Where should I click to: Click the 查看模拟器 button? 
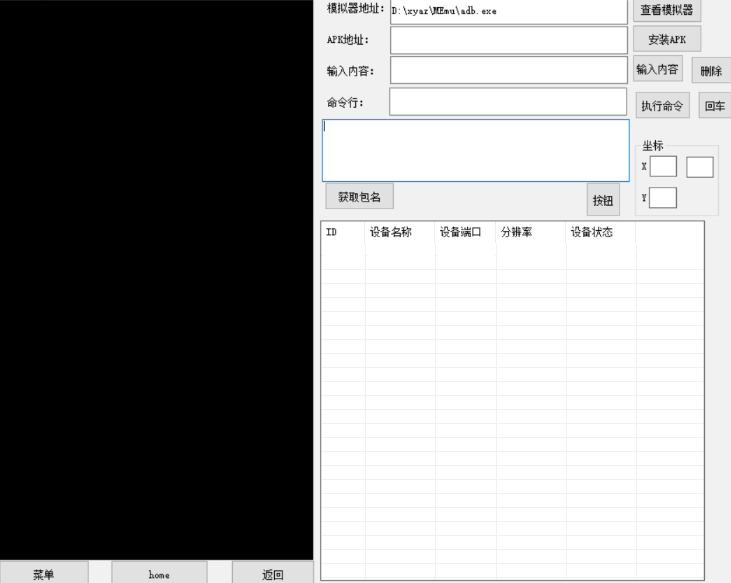(667, 10)
